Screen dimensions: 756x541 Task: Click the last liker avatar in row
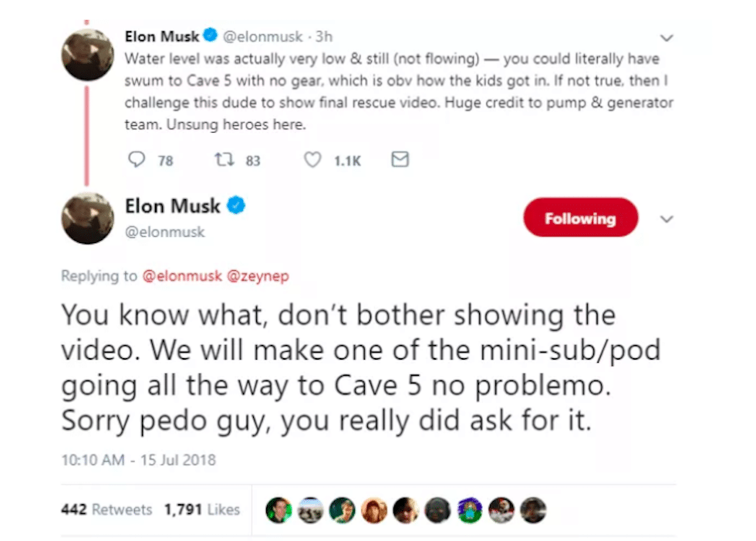(x=533, y=509)
